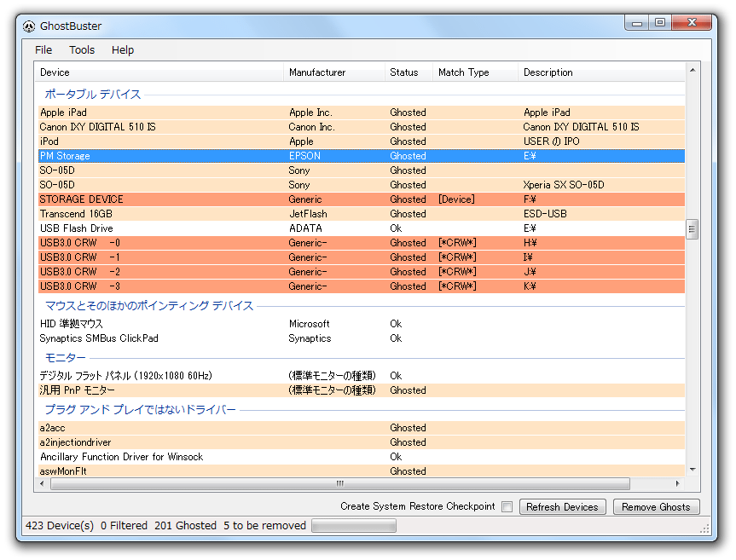Click the window resize grip icon
This screenshot has width=736, height=560.
tap(704, 528)
